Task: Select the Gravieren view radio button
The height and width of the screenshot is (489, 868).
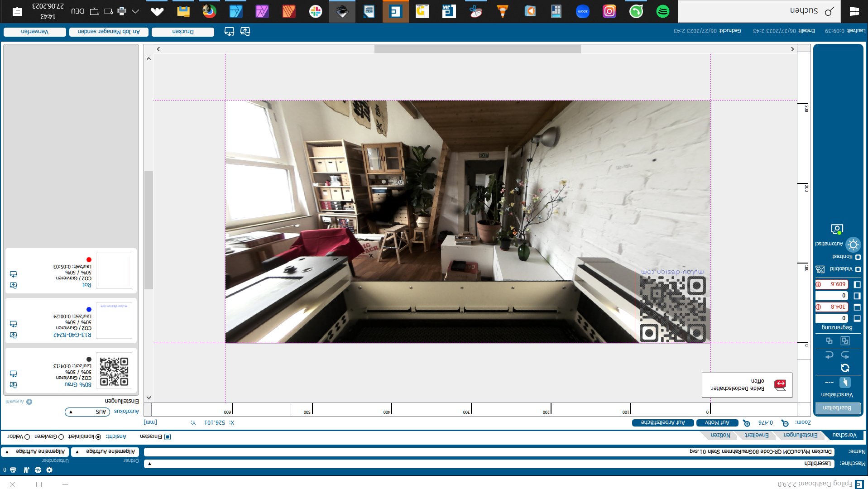Action: coord(61,437)
